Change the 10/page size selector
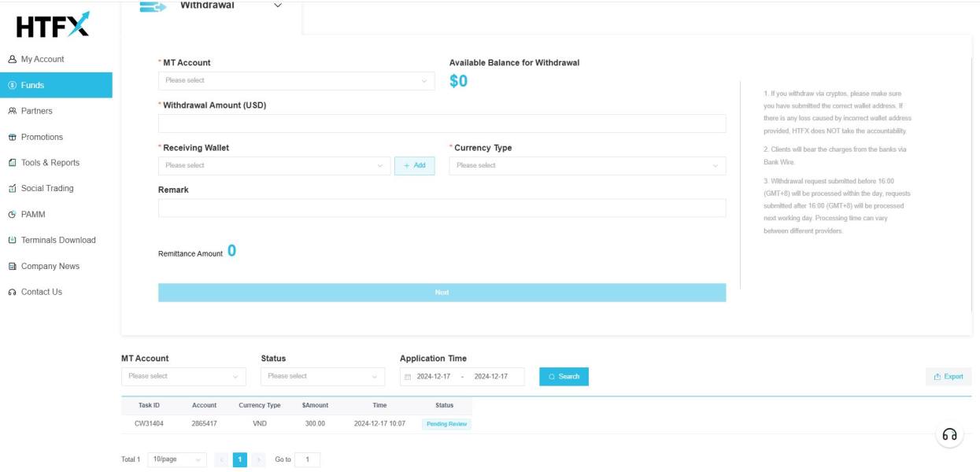980x472 pixels. click(176, 459)
